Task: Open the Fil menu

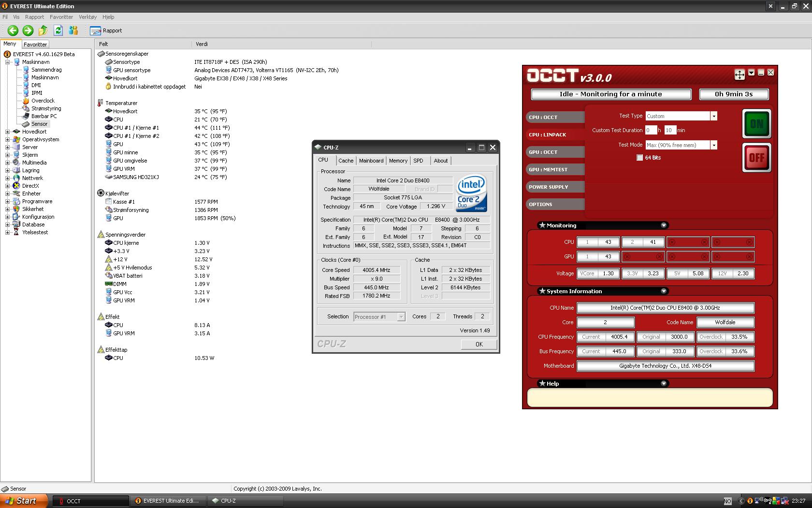Action: 5,17
